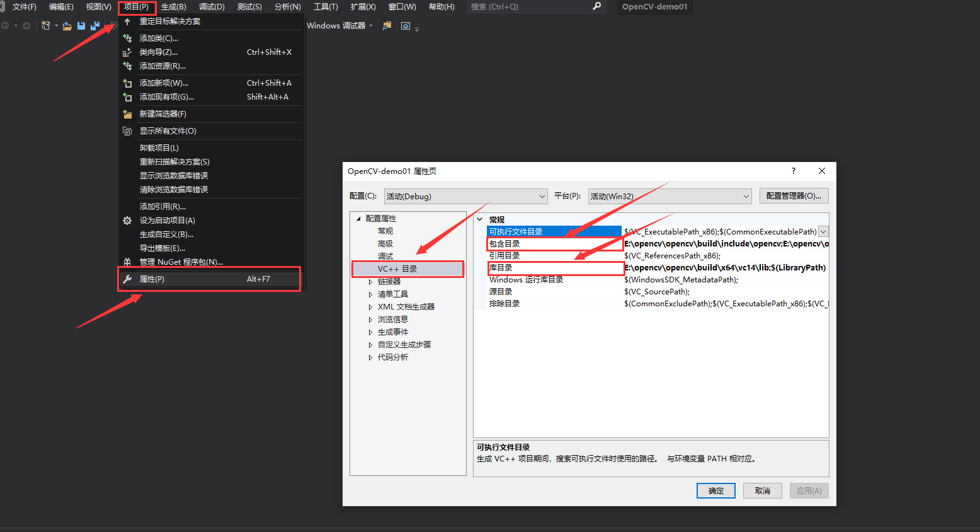Image resolution: width=980 pixels, height=532 pixels.
Task: Expand the 自定义生成步骤 tree node
Action: click(x=370, y=345)
